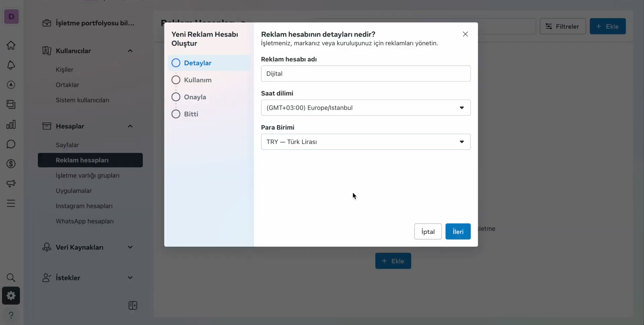Click the help question mark icon
This screenshot has width=644, height=325.
point(11,315)
